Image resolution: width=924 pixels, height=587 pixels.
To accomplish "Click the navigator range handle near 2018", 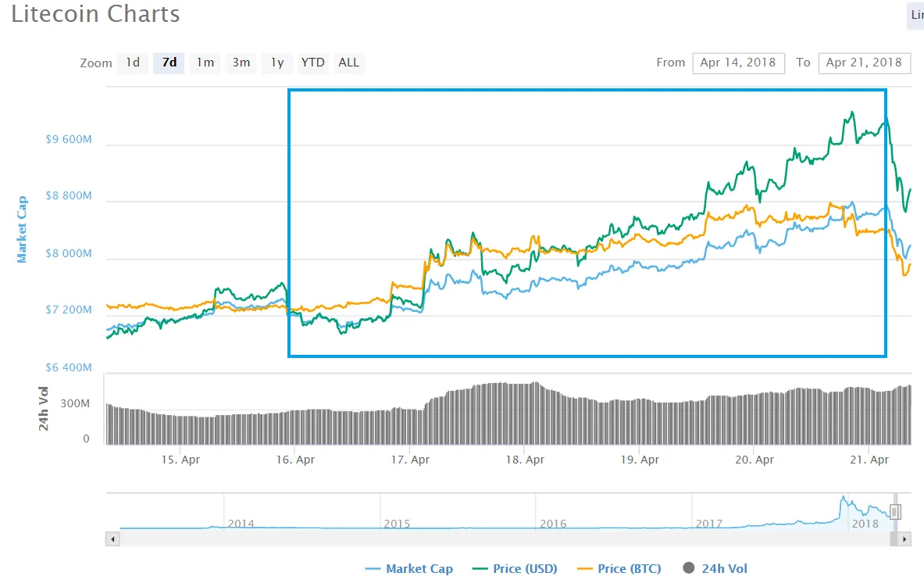I will coord(895,511).
